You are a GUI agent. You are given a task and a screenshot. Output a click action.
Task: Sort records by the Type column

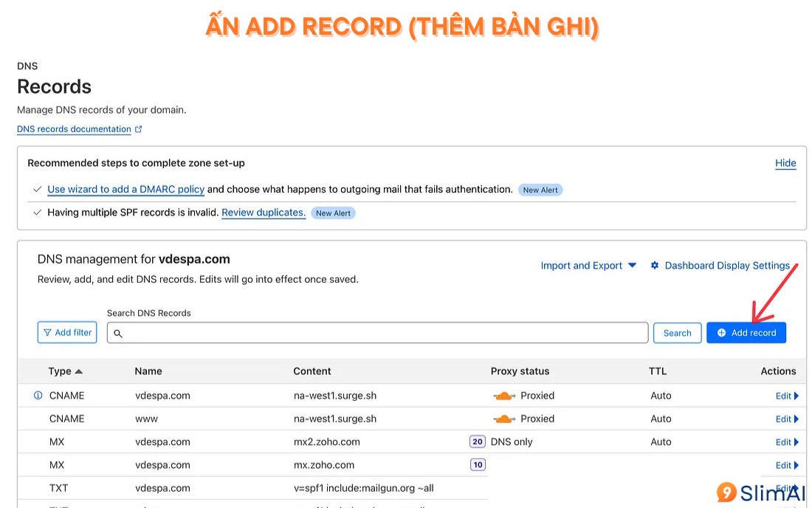click(x=65, y=371)
